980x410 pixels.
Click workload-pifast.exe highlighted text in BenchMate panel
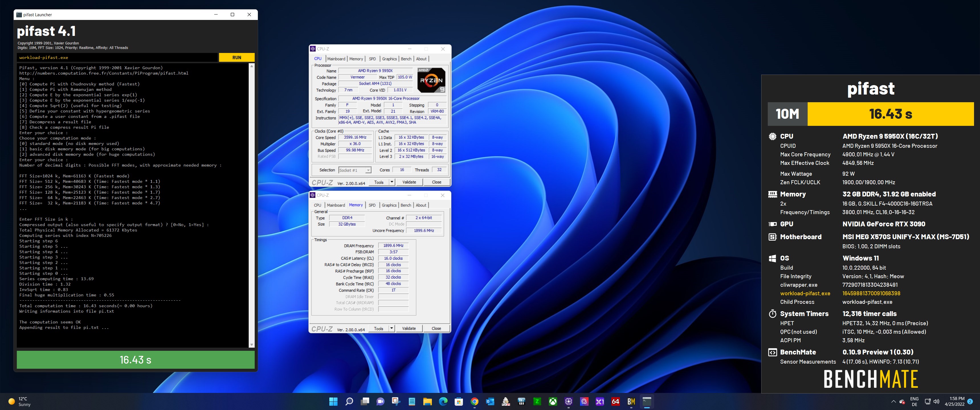805,293
